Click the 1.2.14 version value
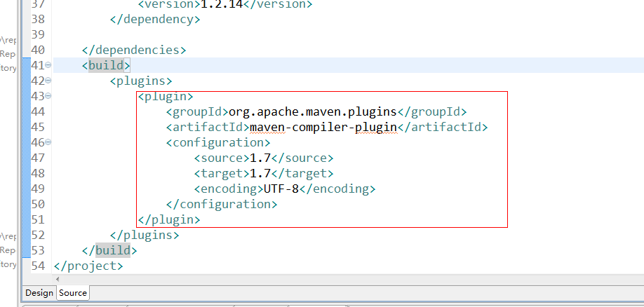Image resolution: width=644 pixels, height=307 pixels. (222, 4)
